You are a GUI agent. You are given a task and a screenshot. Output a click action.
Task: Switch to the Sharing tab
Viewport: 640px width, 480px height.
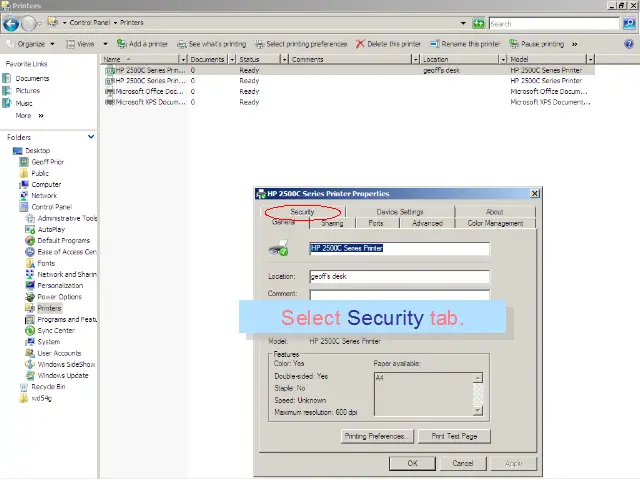[332, 223]
